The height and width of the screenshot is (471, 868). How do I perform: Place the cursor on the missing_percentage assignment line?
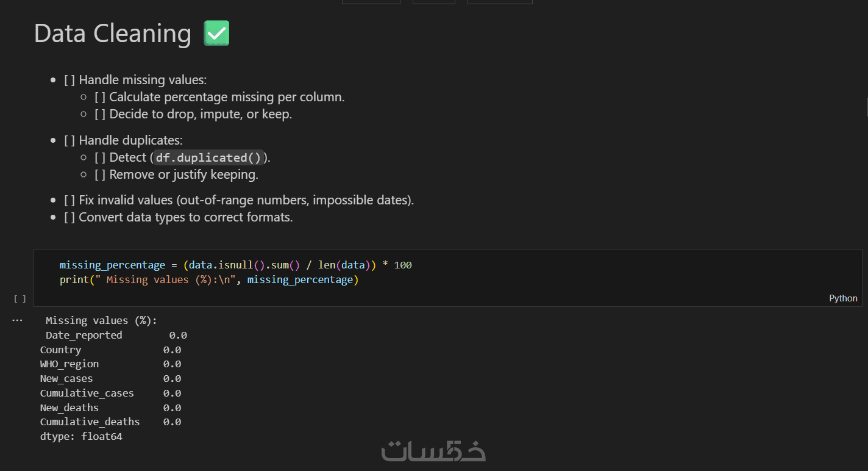[235, 265]
